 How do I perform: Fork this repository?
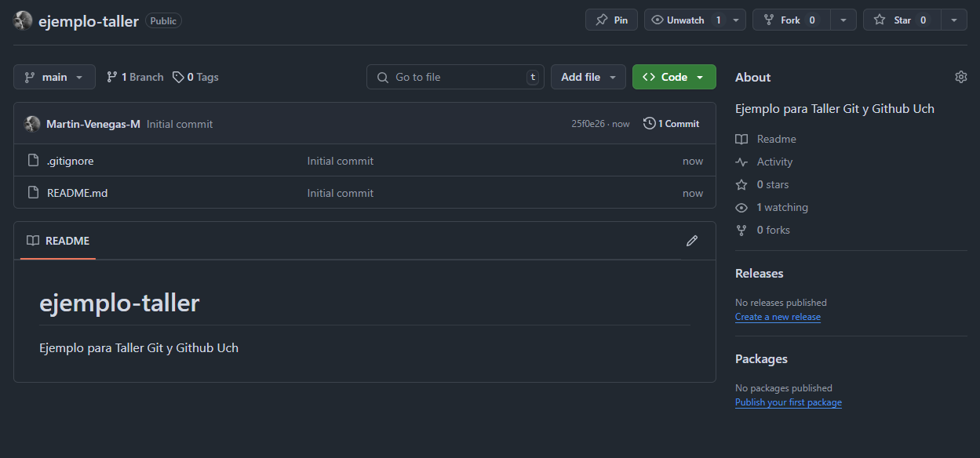(792, 20)
